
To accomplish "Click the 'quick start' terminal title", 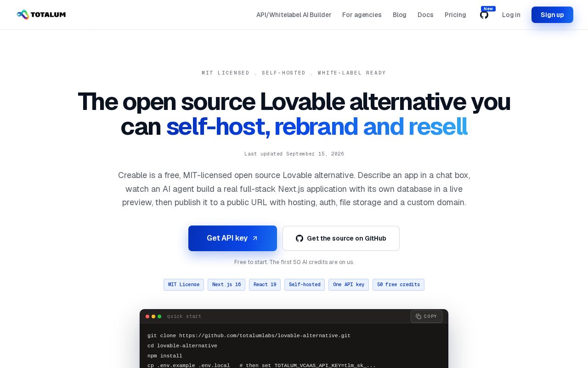I will coord(184,316).
